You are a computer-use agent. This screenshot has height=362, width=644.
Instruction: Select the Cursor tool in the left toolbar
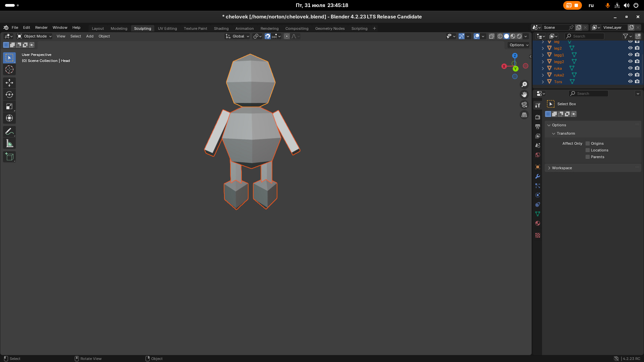pyautogui.click(x=9, y=69)
